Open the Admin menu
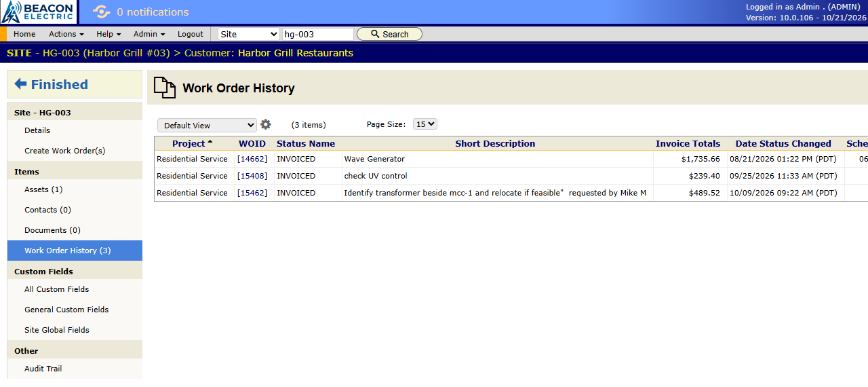This screenshot has width=868, height=387. [149, 34]
